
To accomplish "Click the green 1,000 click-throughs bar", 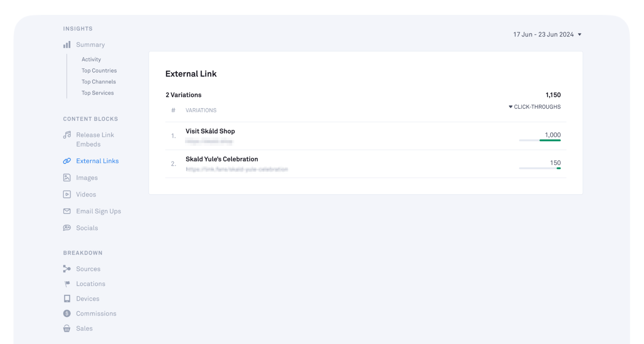I will coord(550,141).
